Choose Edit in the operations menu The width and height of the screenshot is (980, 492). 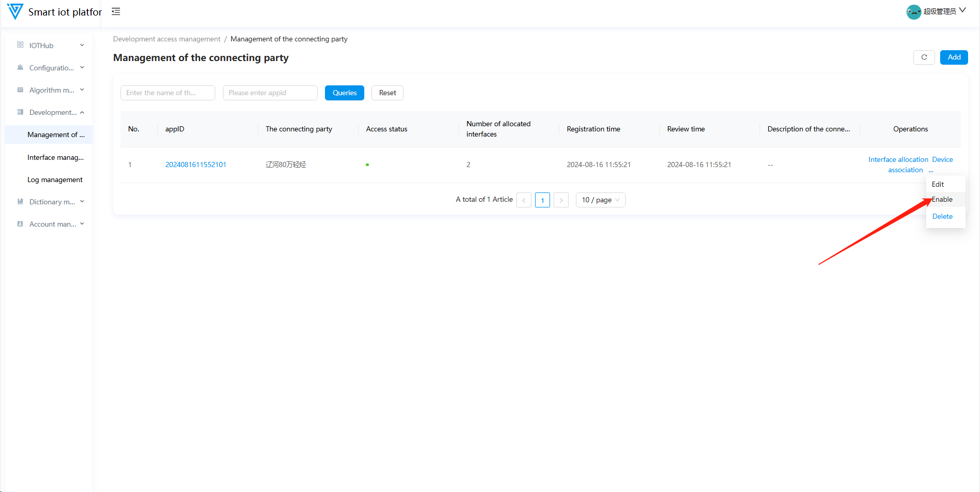938,185
